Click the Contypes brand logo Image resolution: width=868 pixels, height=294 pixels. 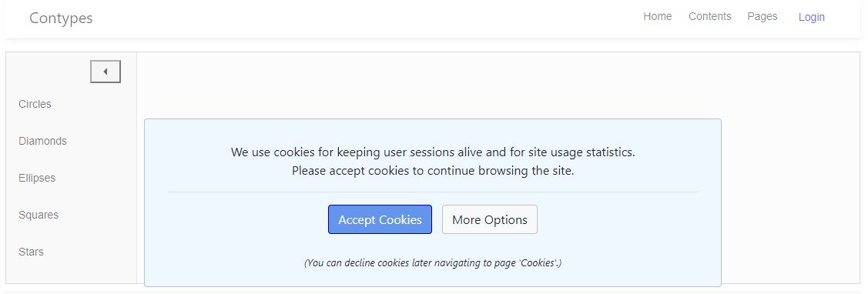tap(61, 18)
